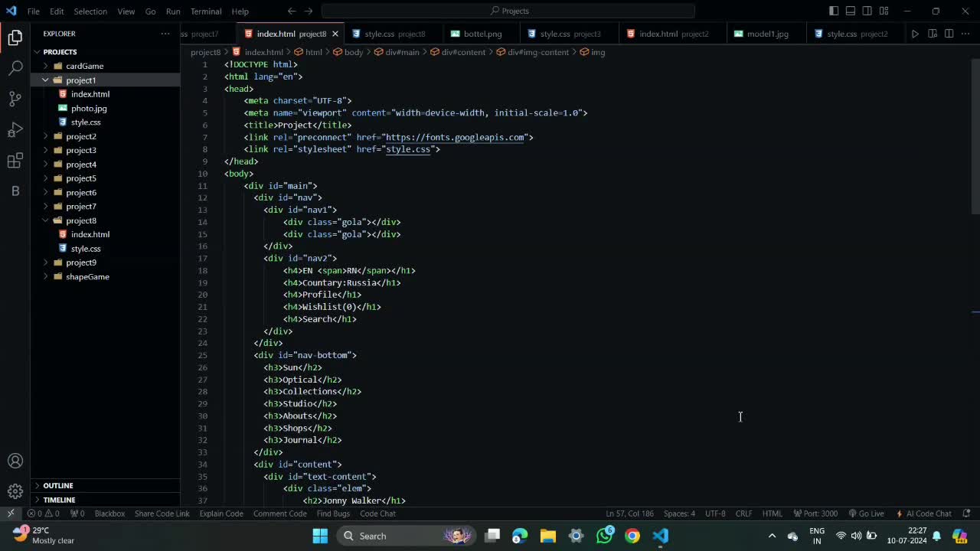Click Explain Code in status bar
This screenshot has width=980, height=551.
[221, 514]
